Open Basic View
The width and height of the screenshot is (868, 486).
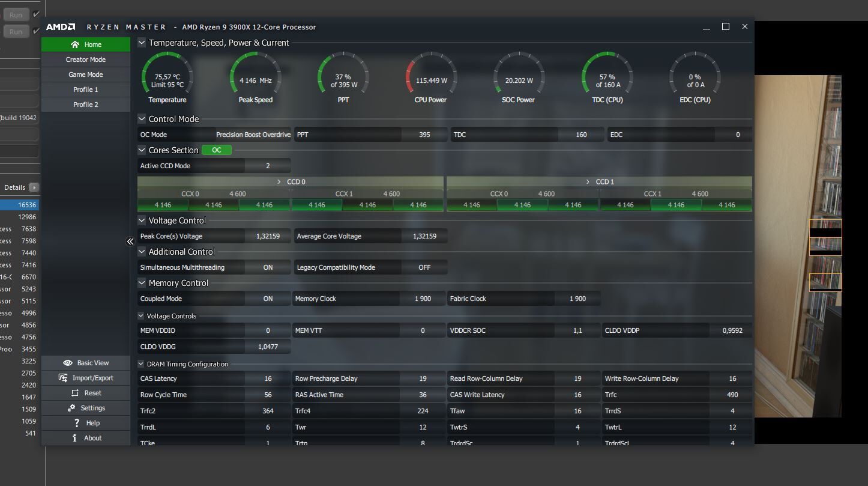tap(85, 363)
